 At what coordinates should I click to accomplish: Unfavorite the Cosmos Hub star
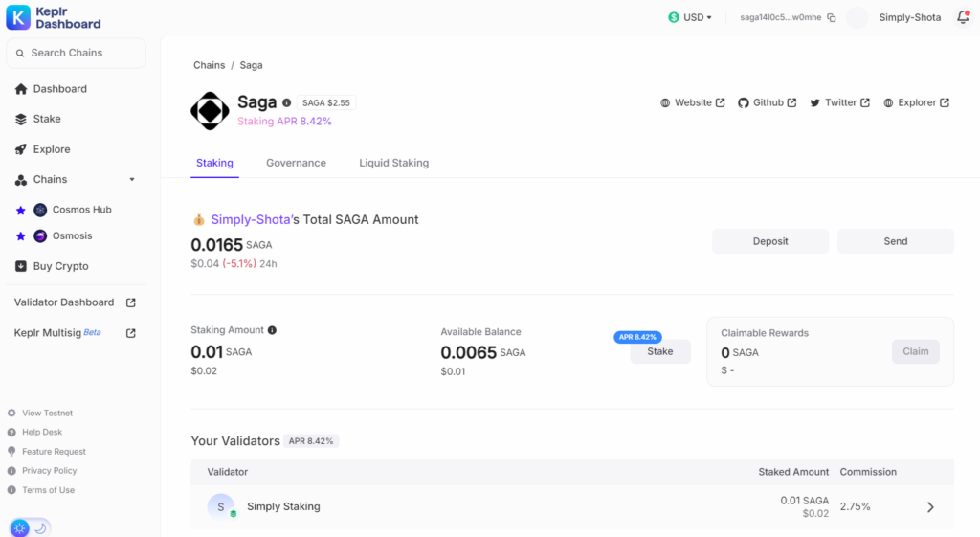[20, 210]
